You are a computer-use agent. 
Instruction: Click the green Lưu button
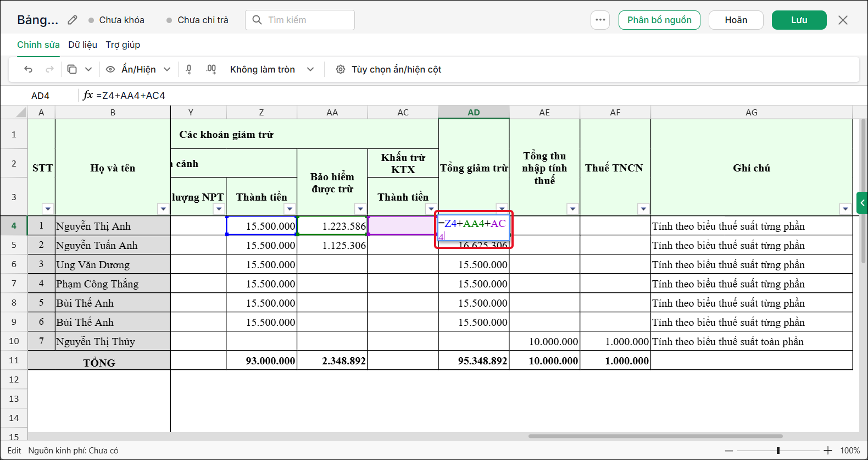click(799, 20)
